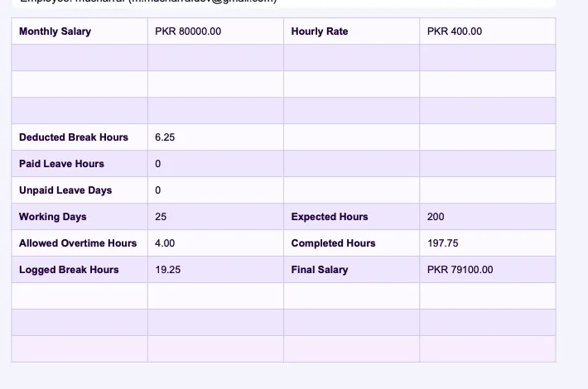The height and width of the screenshot is (389, 588).
Task: Select the 197.75 completed hours value
Action: pyautogui.click(x=443, y=243)
